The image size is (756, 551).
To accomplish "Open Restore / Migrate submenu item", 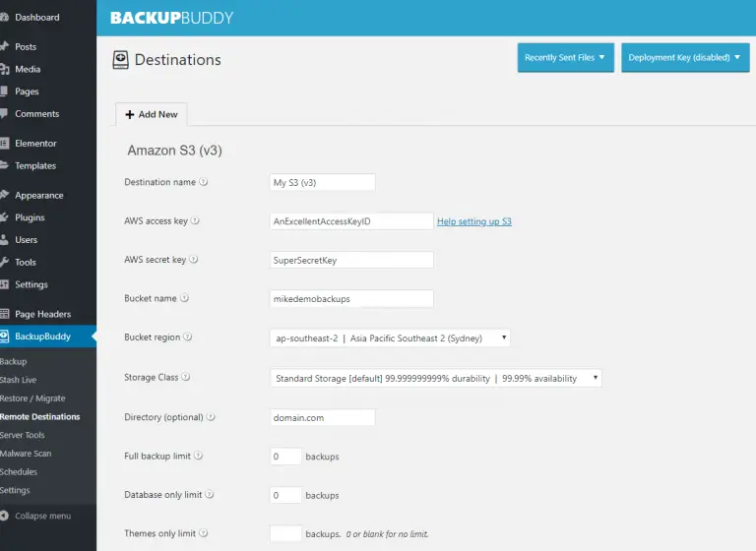I will (x=32, y=398).
